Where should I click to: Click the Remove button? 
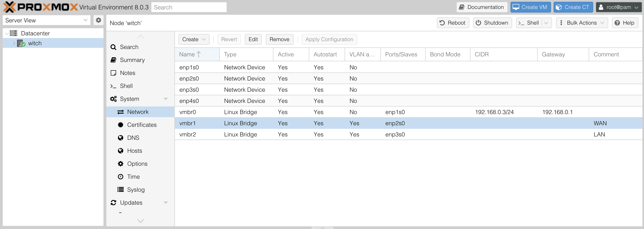point(279,39)
